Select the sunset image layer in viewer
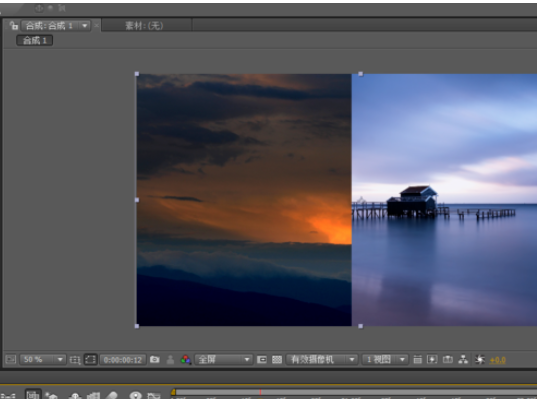Screen dimensions: 539x399 coord(244,199)
